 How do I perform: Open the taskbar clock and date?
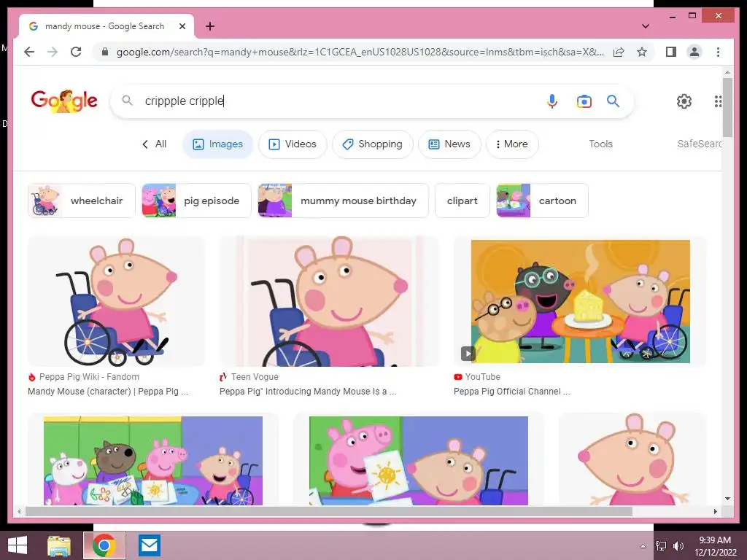(715, 545)
